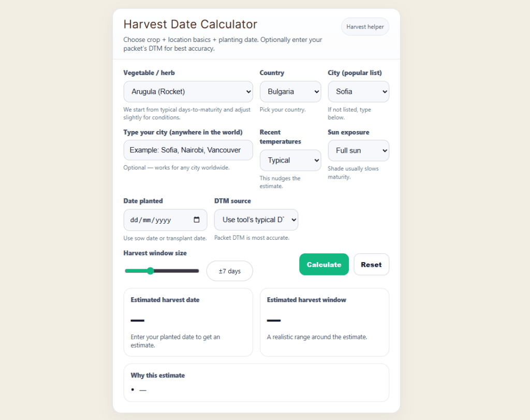
Task: Expand the Country dropdown showing Bulgaria
Action: coord(290,92)
